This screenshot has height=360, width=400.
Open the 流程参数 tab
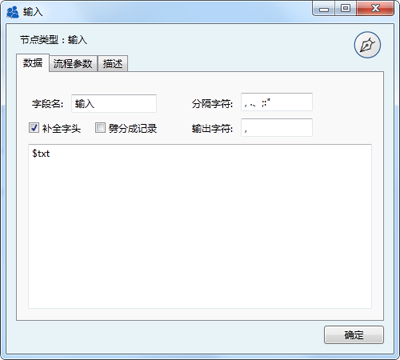pyautogui.click(x=73, y=63)
